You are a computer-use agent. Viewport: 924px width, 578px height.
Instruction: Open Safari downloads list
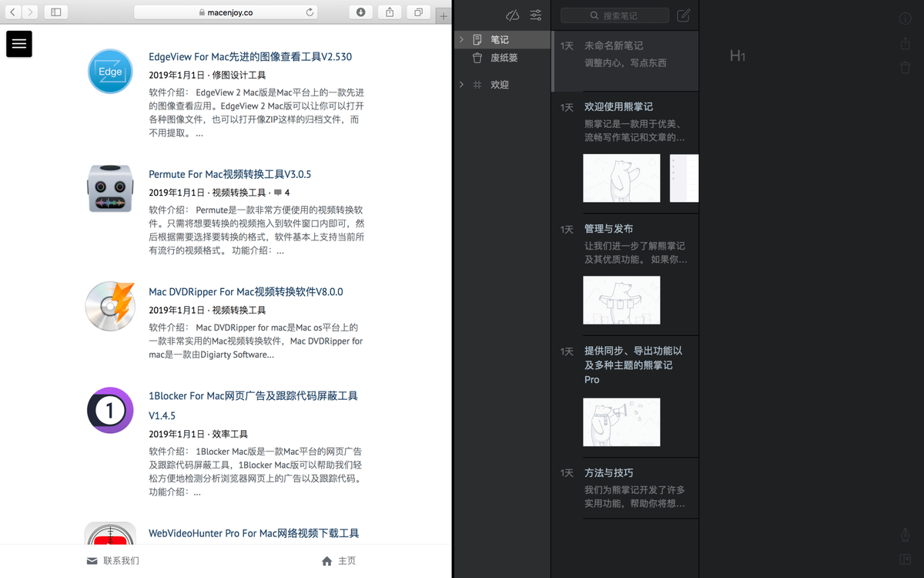tap(360, 12)
